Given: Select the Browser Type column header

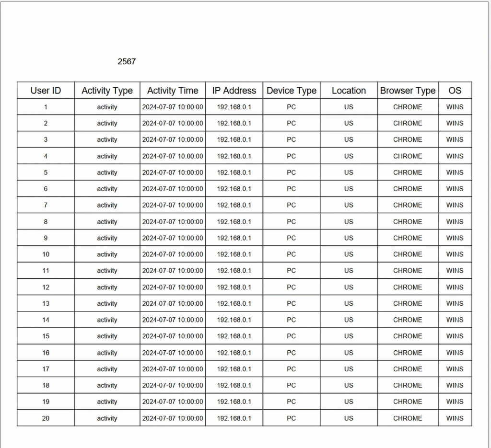Looking at the screenshot, I should (x=408, y=91).
